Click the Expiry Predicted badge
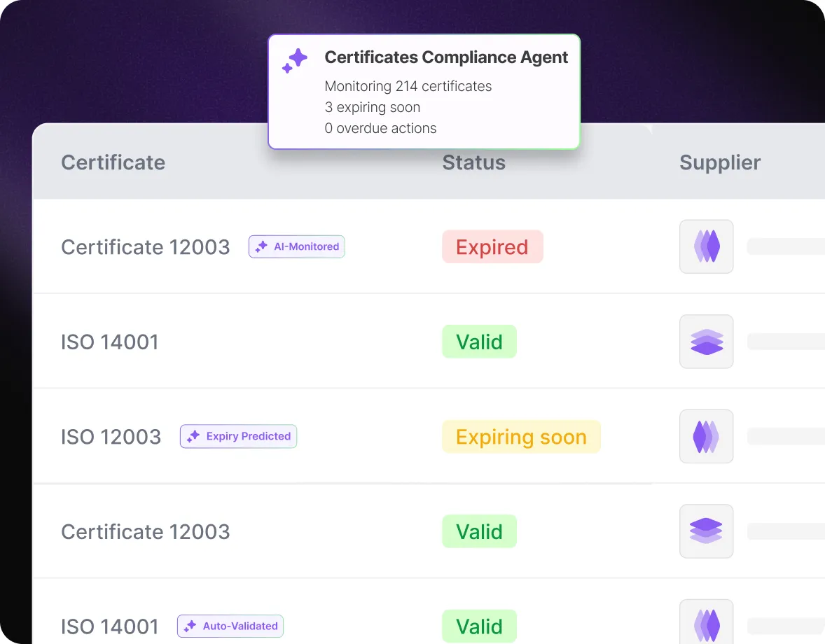This screenshot has height=644, width=825. click(x=238, y=436)
